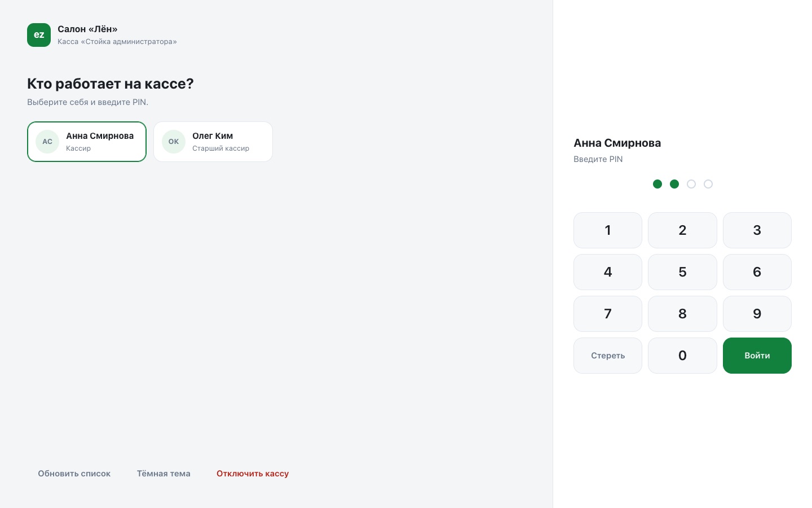Tap digit 9 on the PIN keypad
The height and width of the screenshot is (508, 812).
coord(757,314)
